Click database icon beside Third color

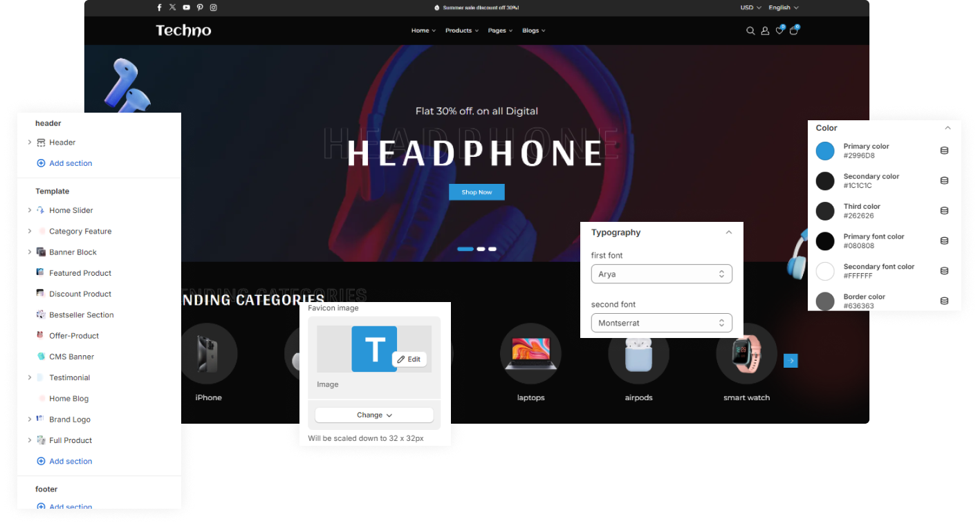(944, 211)
